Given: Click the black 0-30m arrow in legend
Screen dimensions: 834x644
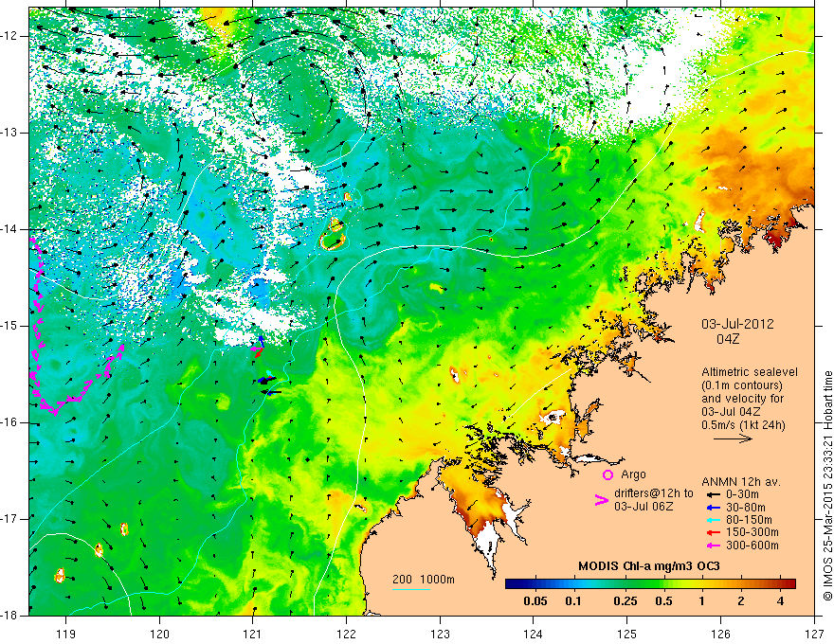Looking at the screenshot, I should (713, 494).
